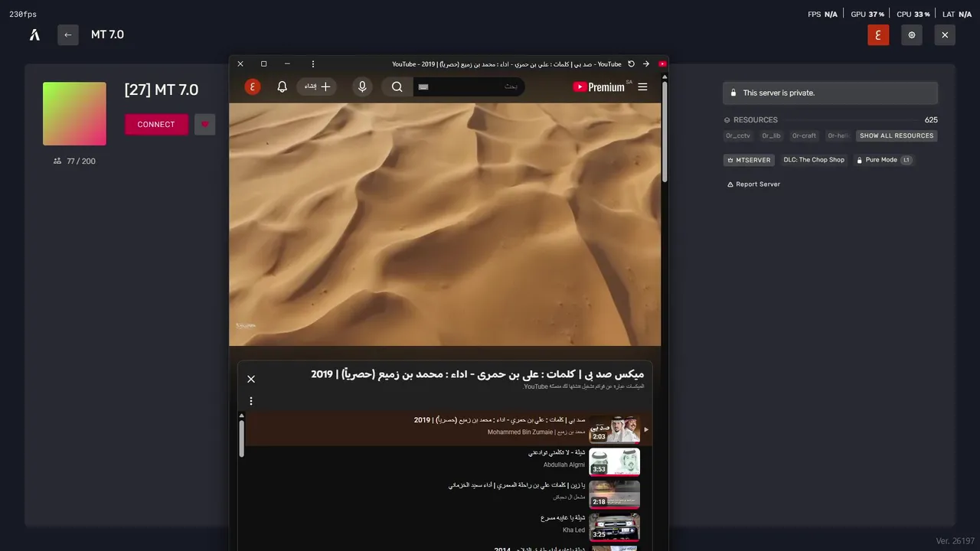Play the 2:03 thumbnail video in playlist
980x551 pixels.
coord(614,429)
